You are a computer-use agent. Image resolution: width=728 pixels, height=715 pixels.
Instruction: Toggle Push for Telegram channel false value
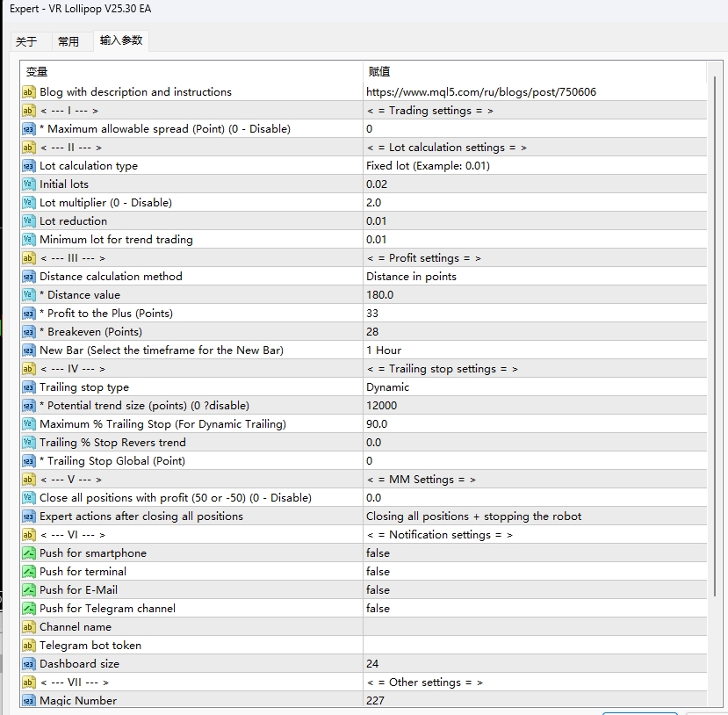click(x=535, y=609)
